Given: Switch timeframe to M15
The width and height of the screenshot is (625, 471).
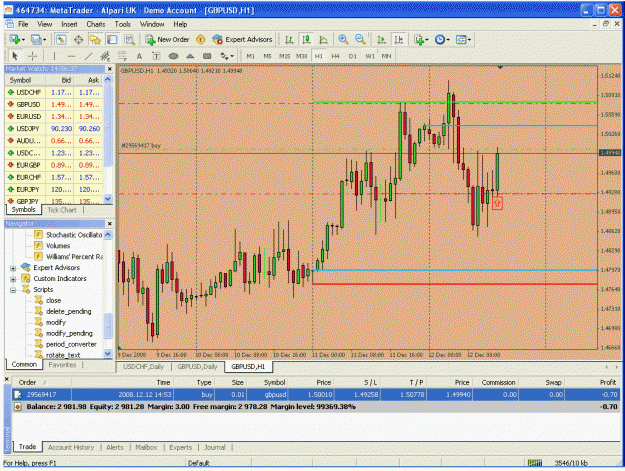Looking at the screenshot, I should 285,56.
